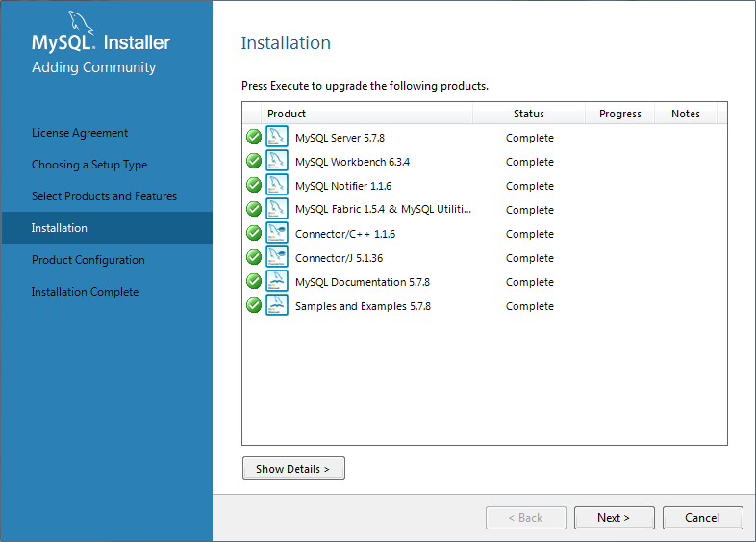Click the Connector/C++ 1.1.6 product icon
Viewport: 756px width, 542px height.
277,233
